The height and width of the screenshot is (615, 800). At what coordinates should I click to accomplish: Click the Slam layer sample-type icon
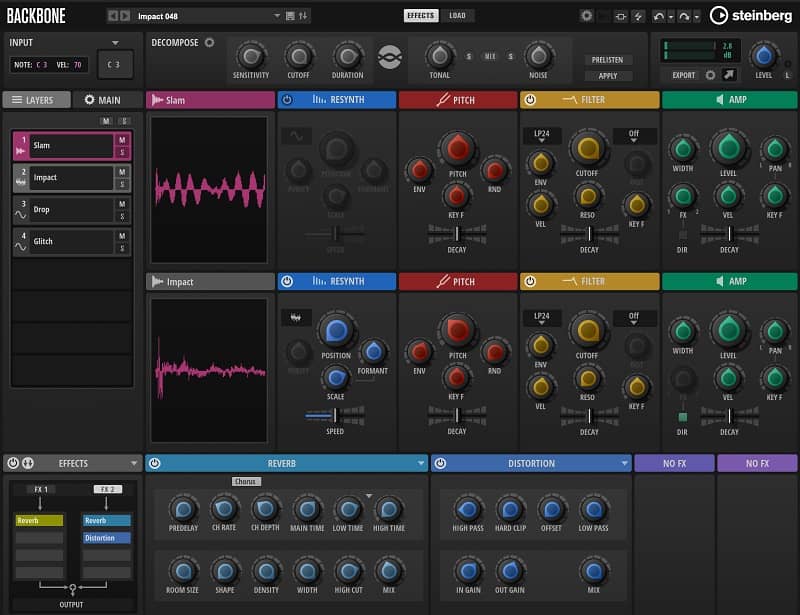[x=20, y=151]
